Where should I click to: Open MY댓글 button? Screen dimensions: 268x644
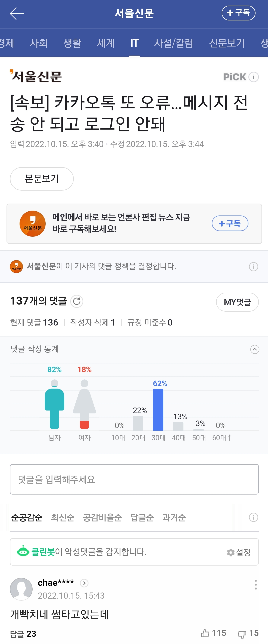click(x=237, y=302)
